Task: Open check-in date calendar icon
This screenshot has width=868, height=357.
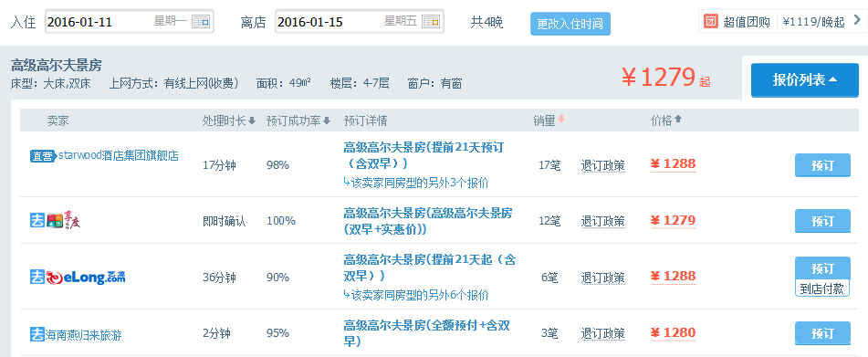Action: pos(201,22)
